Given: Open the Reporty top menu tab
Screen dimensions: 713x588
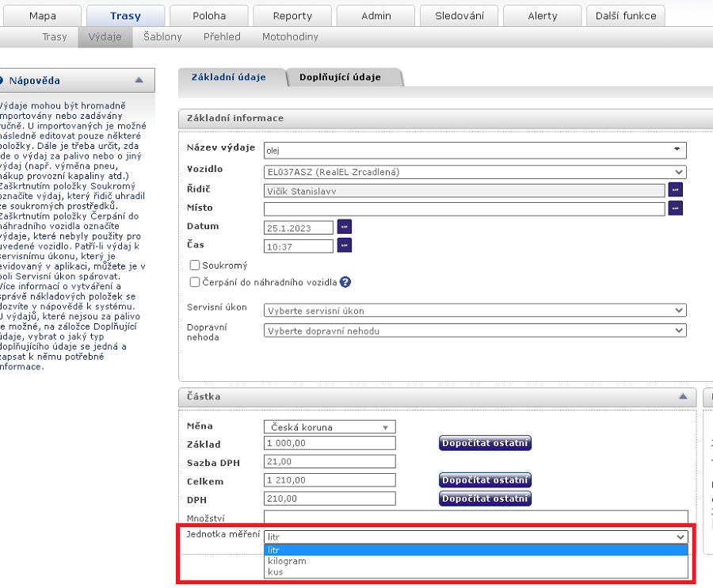Looking at the screenshot, I should (292, 16).
